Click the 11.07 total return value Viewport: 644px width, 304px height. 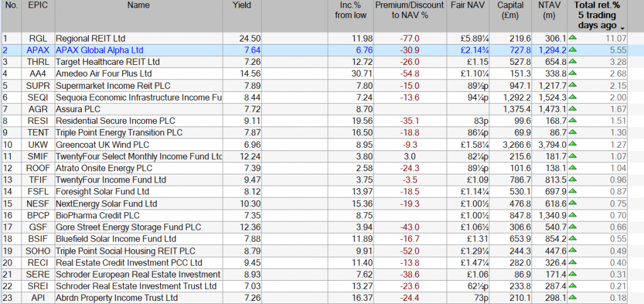[616, 38]
